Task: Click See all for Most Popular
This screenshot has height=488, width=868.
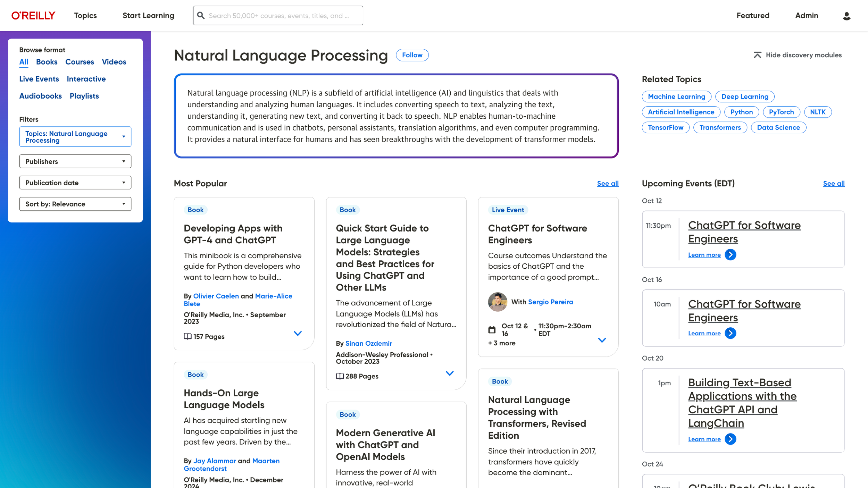Action: 607,184
